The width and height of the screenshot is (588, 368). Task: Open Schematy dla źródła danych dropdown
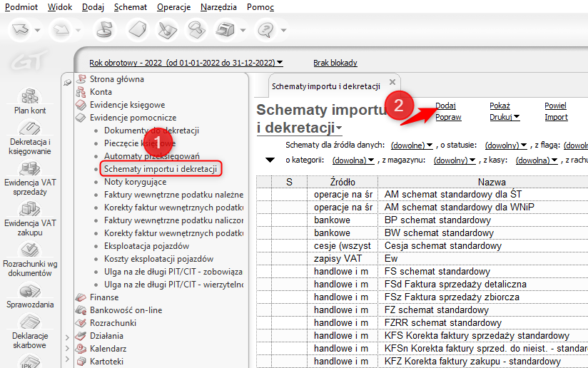coord(412,145)
